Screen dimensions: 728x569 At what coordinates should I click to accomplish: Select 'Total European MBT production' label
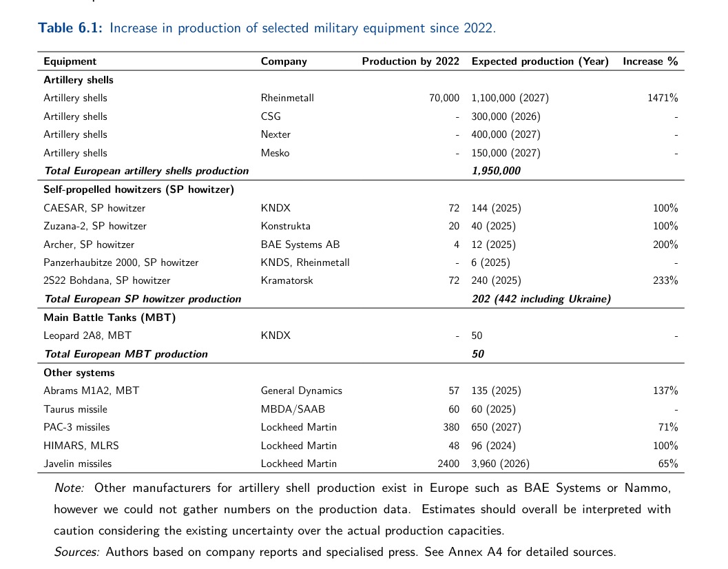pos(126,354)
